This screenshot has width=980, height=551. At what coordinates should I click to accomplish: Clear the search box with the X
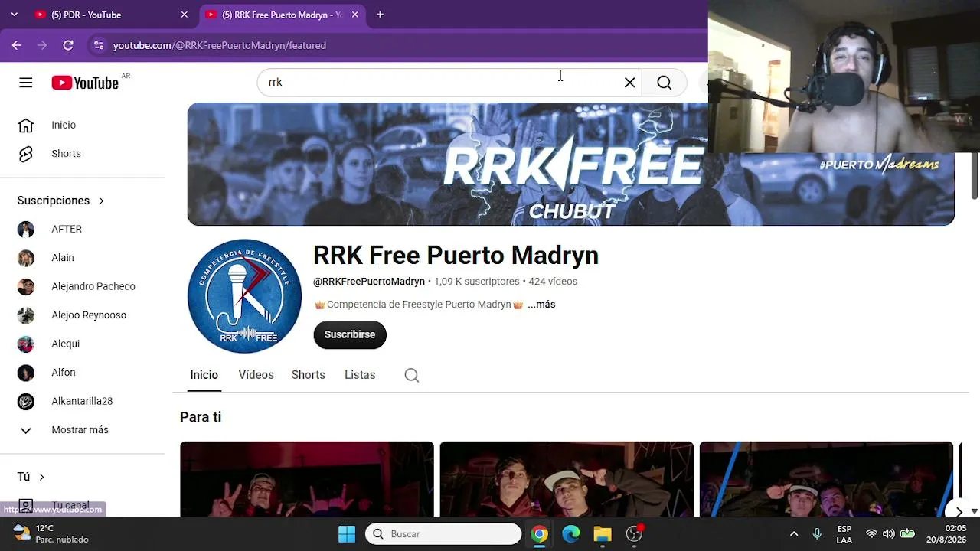[x=629, y=83]
